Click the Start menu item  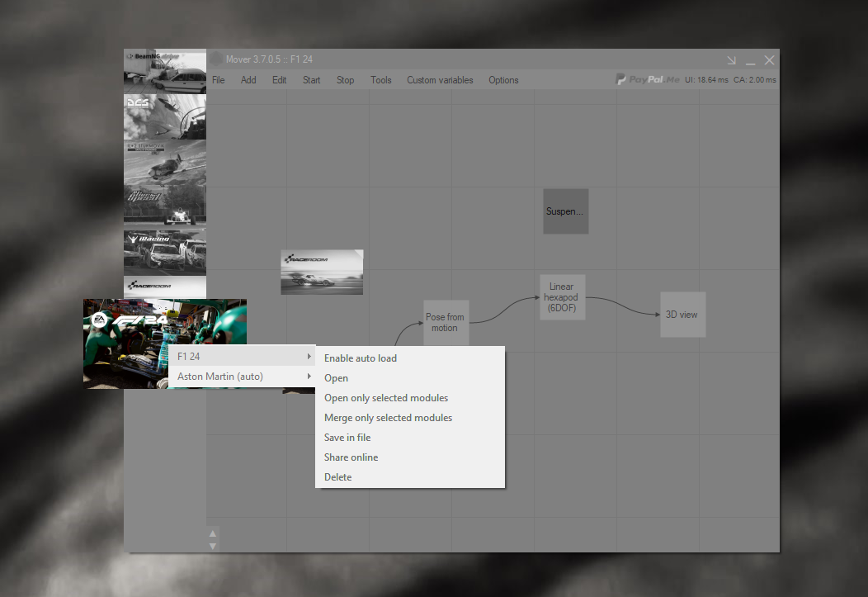pos(311,80)
